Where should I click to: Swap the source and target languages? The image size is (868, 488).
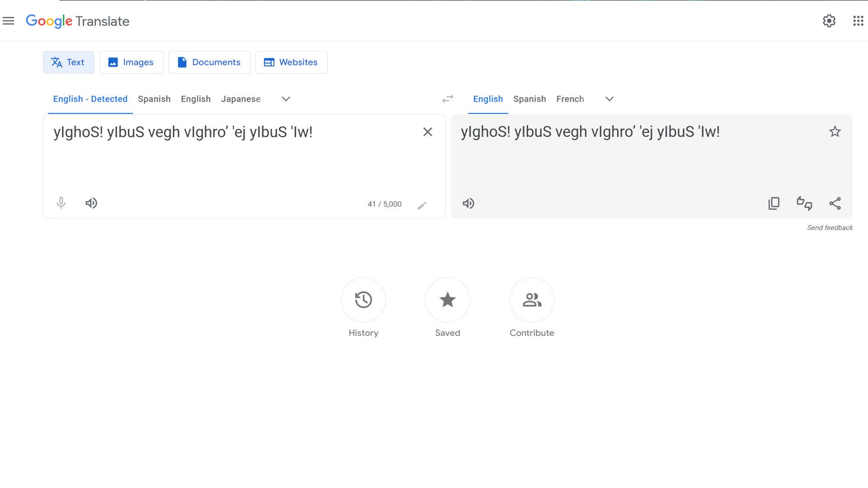pyautogui.click(x=448, y=99)
